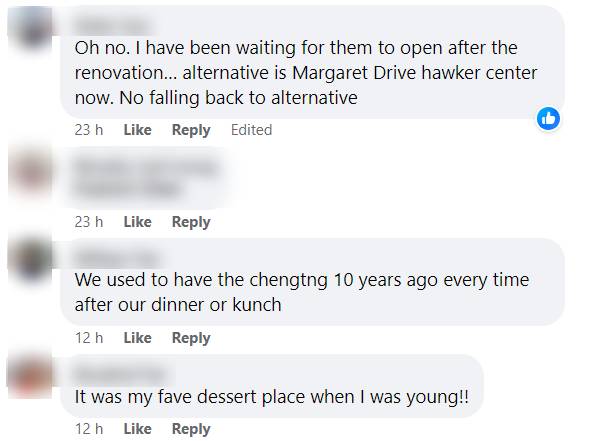Click the blue thumbs-up reaction icon
Viewport: 613px width, 441px height.
click(x=548, y=118)
